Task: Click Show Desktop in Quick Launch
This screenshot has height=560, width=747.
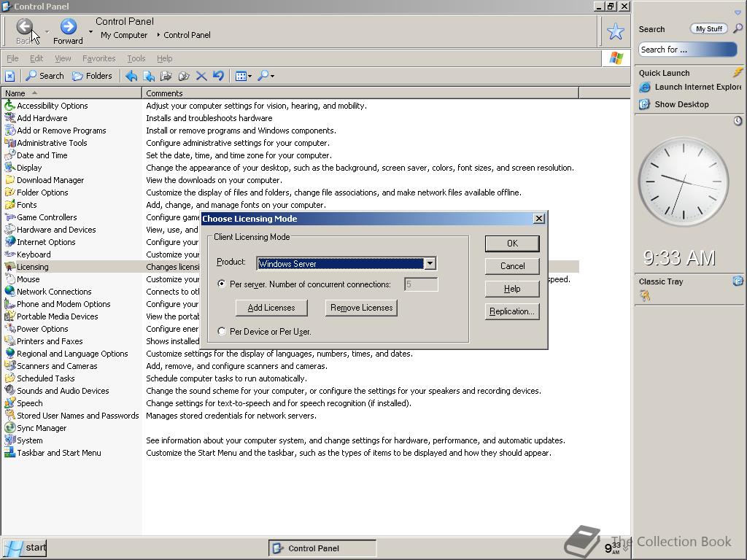Action: tap(675, 104)
